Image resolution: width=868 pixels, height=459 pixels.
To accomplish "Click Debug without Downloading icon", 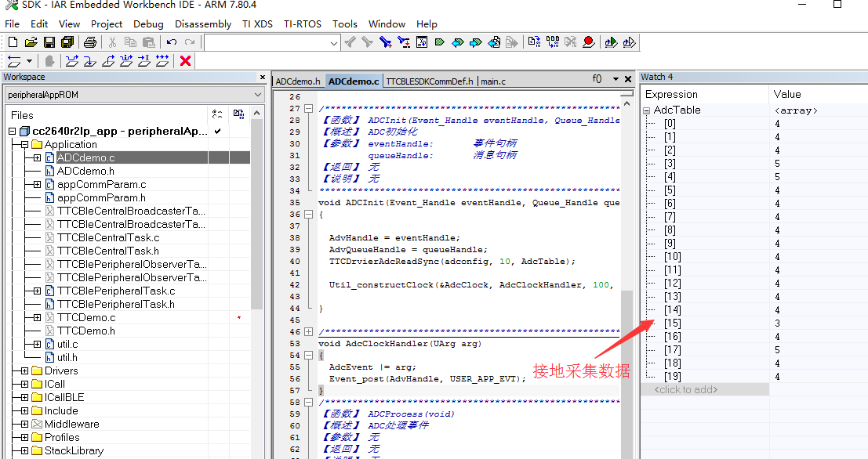I will point(630,42).
